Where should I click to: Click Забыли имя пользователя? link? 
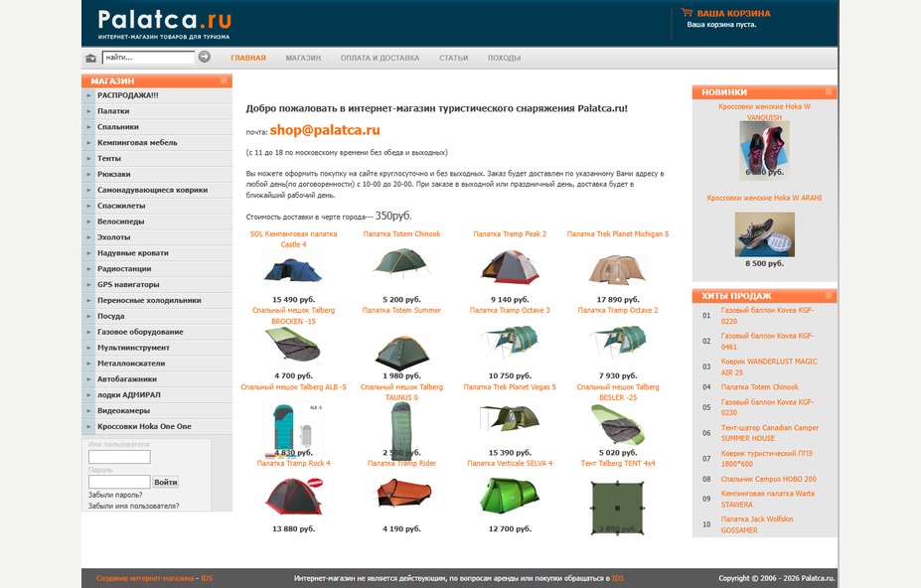pyautogui.click(x=133, y=506)
